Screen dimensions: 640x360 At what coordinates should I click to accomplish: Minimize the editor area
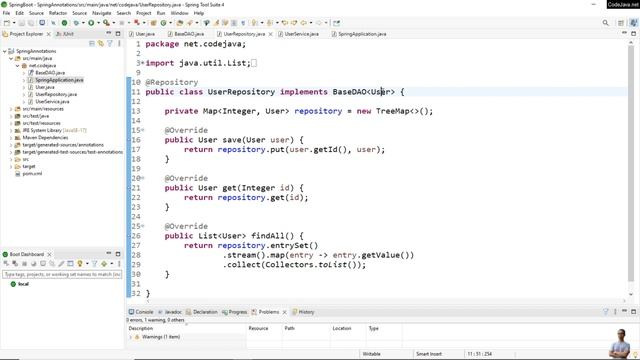coord(624,33)
